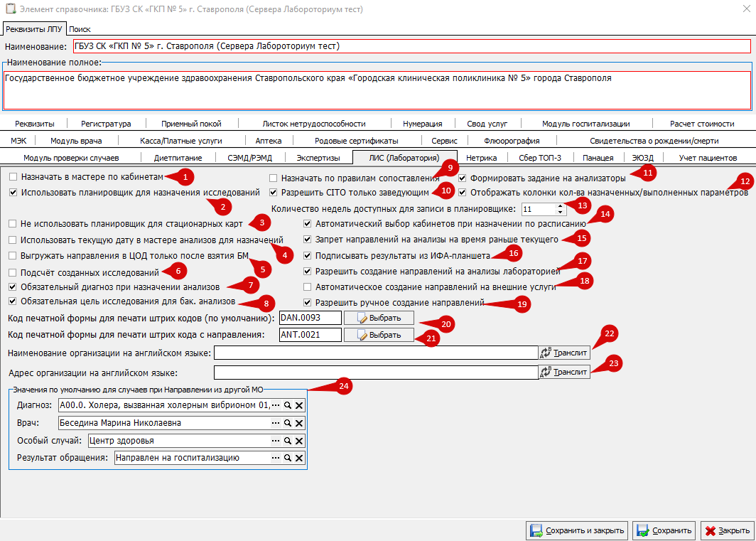Click Транслит next to organization address in English
The image size is (756, 541).
[x=564, y=372]
